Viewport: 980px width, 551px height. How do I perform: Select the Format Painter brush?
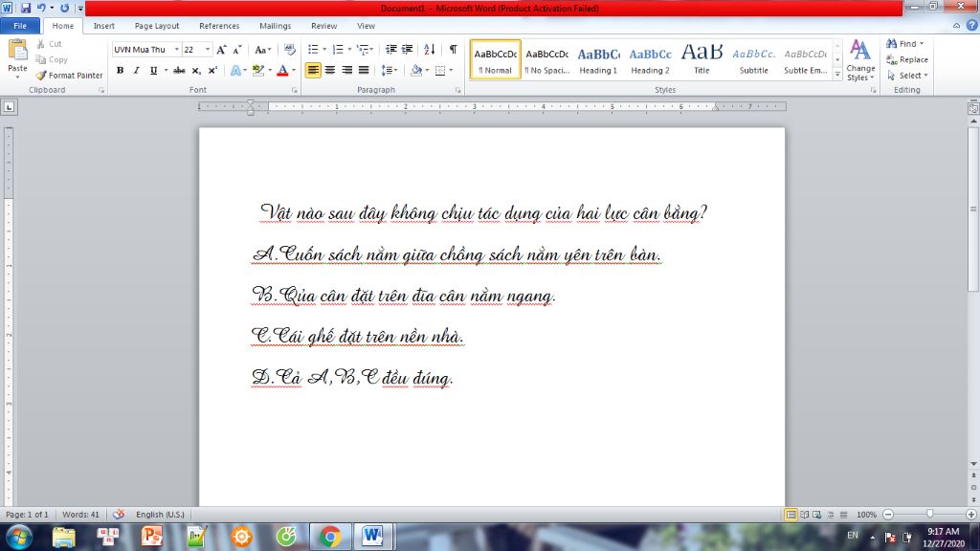(x=69, y=76)
